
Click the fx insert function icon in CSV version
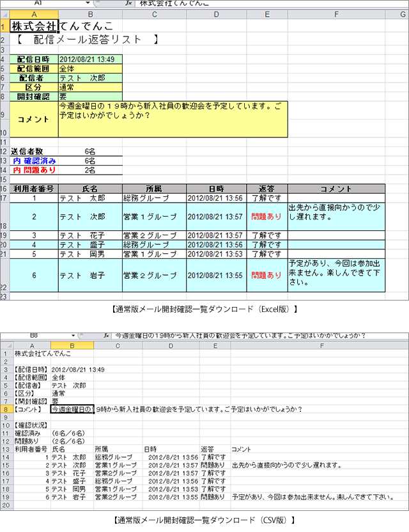(x=107, y=336)
